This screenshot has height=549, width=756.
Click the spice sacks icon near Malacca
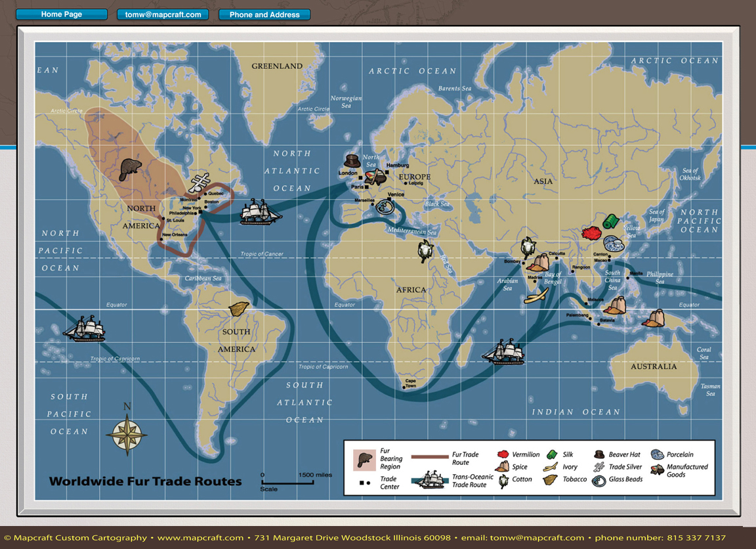pyautogui.click(x=615, y=305)
